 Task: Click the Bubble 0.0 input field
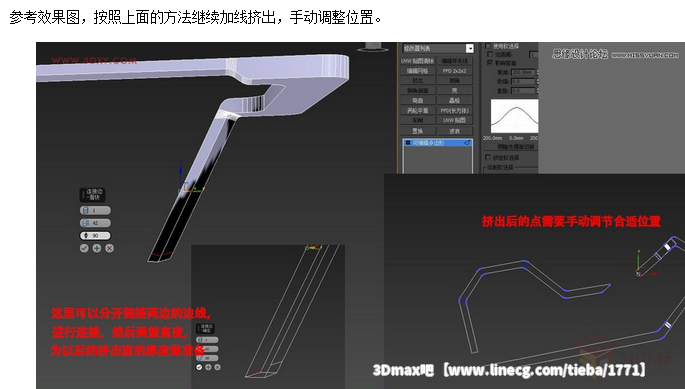[523, 90]
